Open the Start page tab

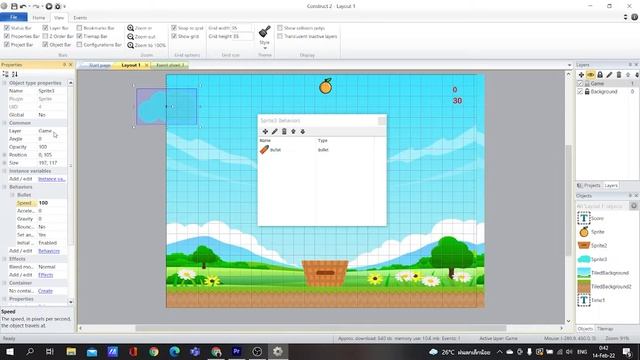click(x=99, y=65)
